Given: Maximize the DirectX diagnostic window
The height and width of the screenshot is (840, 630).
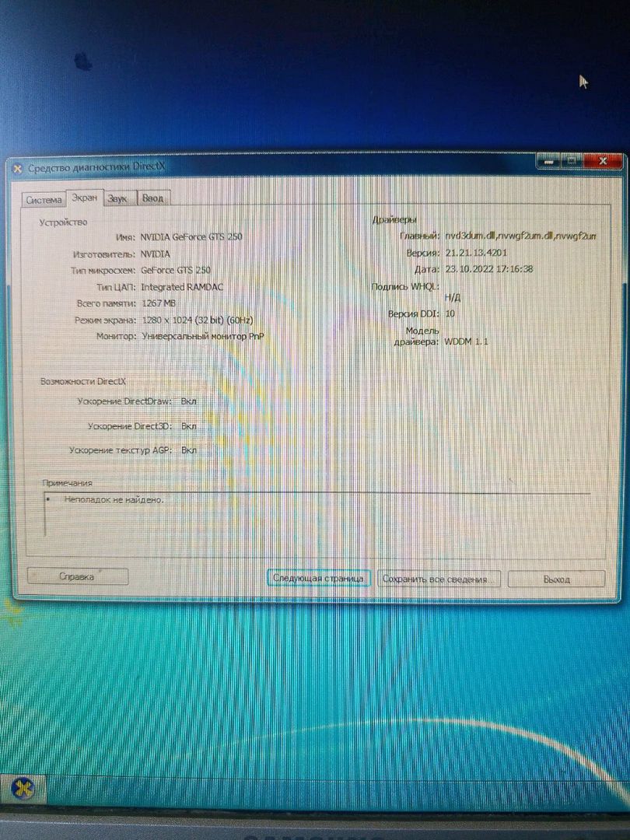Looking at the screenshot, I should pos(571,160).
